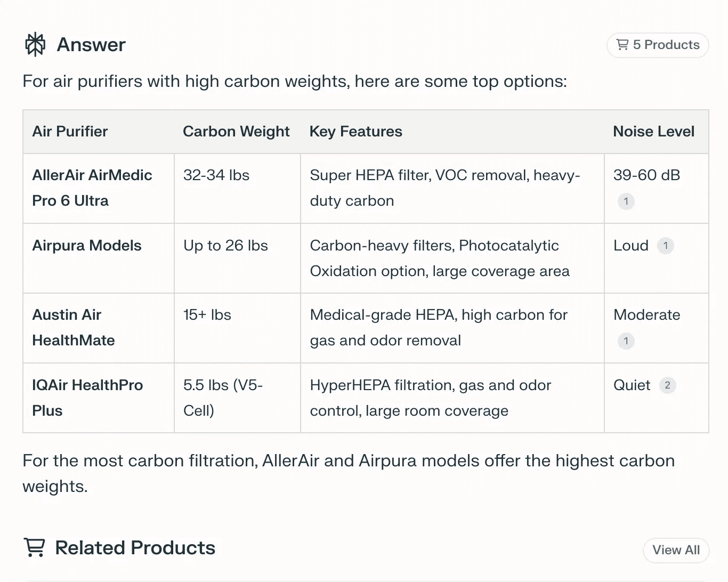Click the Perplexity logo beside Answer
Viewport: 728px width, 582px height.
[x=35, y=45]
